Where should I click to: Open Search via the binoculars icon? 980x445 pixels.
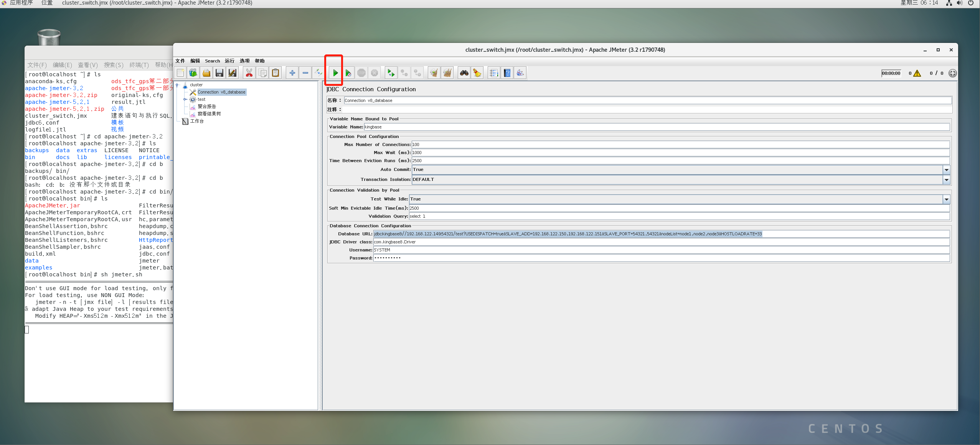pos(464,73)
